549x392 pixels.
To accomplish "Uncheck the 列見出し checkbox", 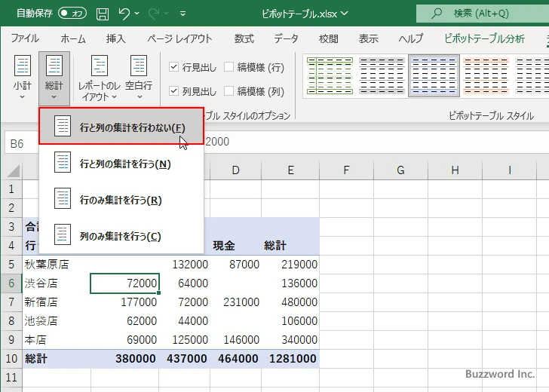I will click(173, 91).
